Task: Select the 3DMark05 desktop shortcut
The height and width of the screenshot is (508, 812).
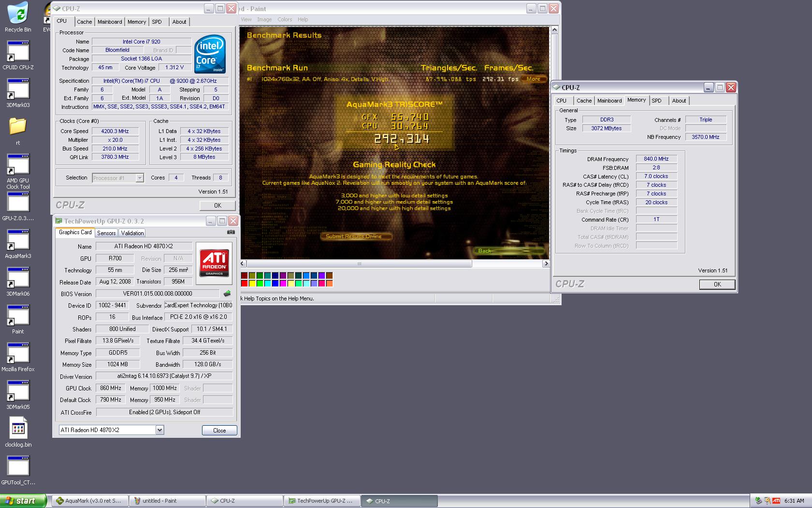Action: click(x=18, y=394)
